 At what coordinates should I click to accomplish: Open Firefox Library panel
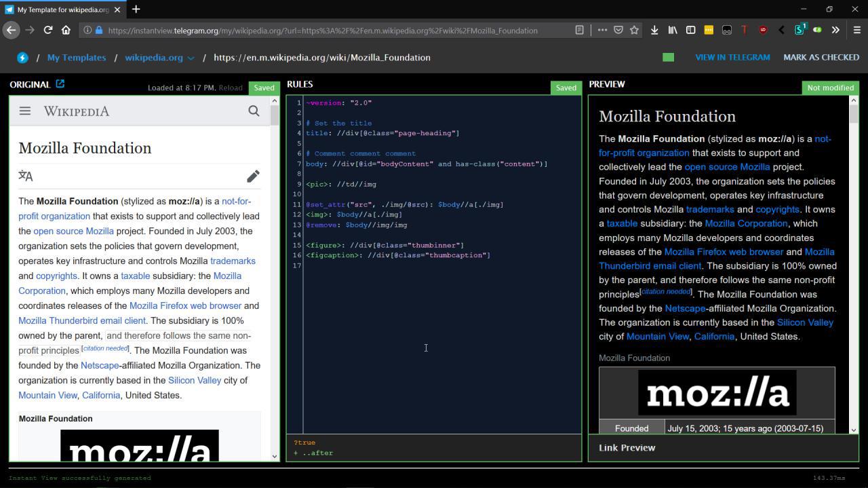coord(672,30)
